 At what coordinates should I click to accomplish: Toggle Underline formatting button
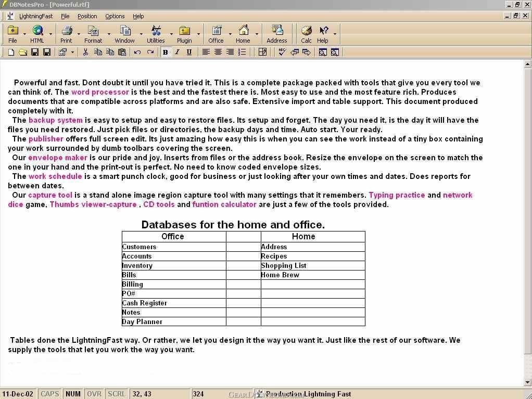click(189, 52)
